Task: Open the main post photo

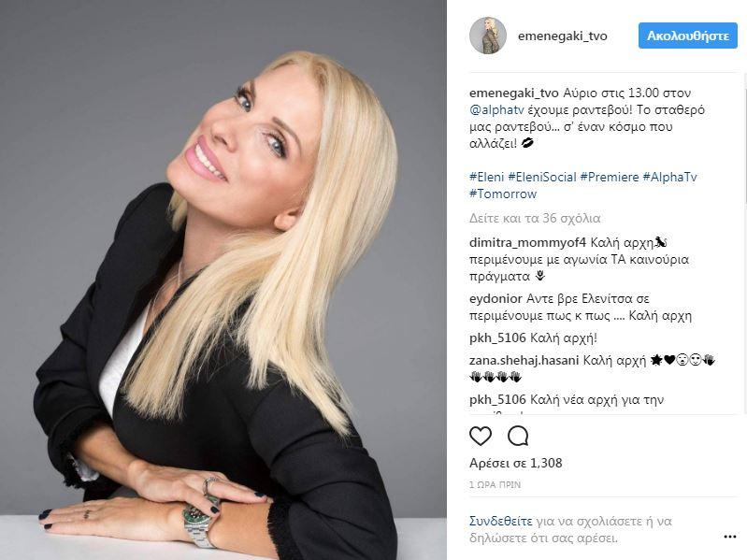Action: click(x=223, y=280)
